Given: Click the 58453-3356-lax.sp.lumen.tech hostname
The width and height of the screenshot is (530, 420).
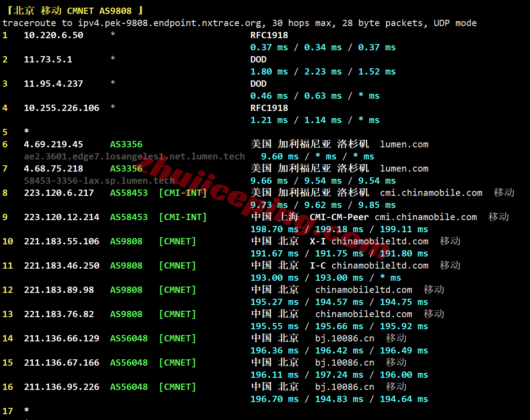Looking at the screenshot, I should tap(99, 181).
